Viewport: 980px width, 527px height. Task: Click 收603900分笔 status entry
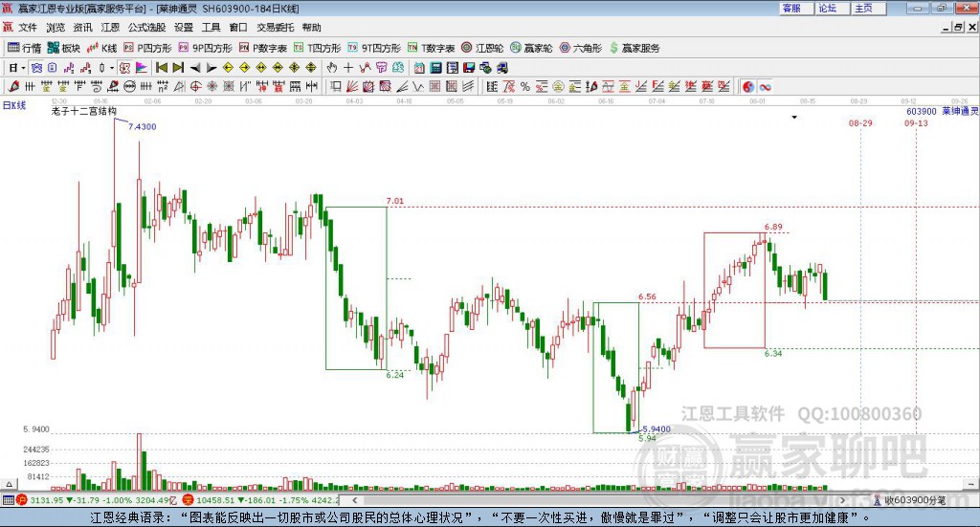[909, 500]
